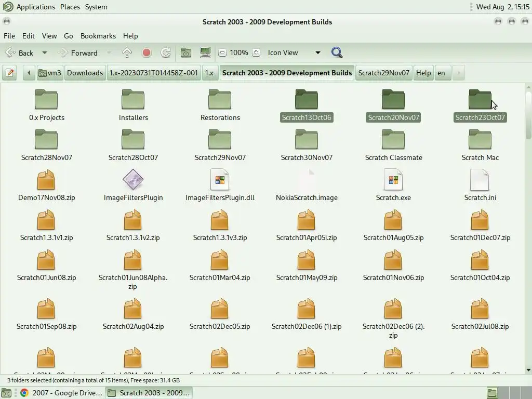Click the 100% zoom level label
This screenshot has height=399, width=532.
[239, 52]
